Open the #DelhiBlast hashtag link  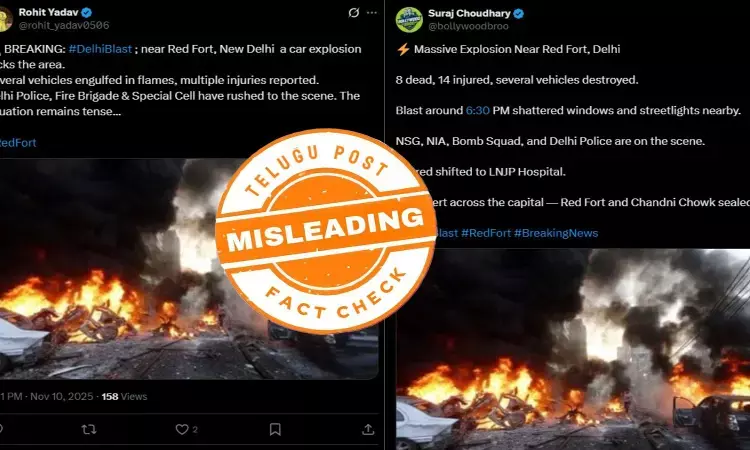coord(100,49)
